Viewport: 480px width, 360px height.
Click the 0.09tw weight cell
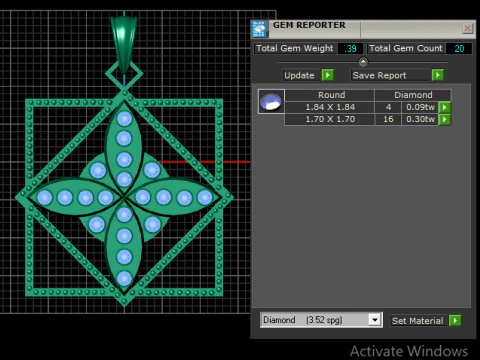[x=420, y=107]
